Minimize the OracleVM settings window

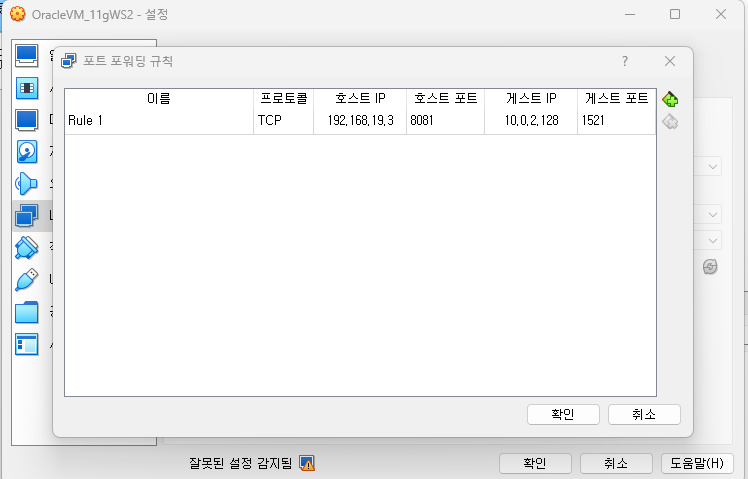coord(630,14)
